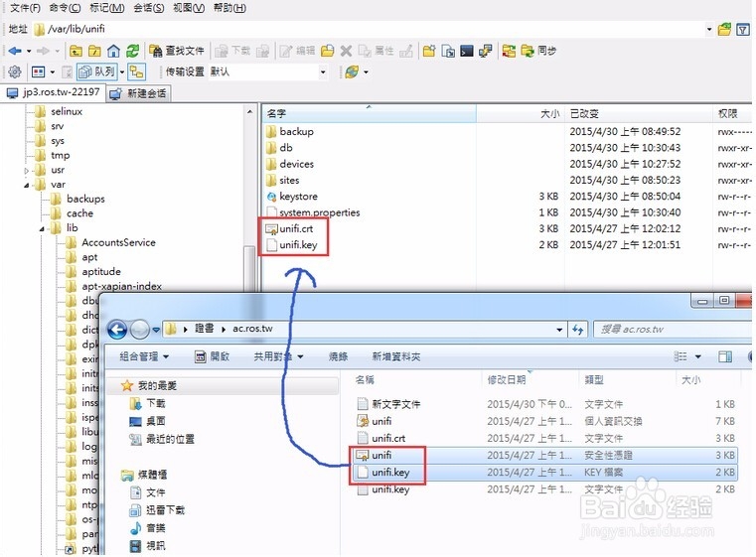
Task: Open the 命令(C) menu
Action: 66,8
